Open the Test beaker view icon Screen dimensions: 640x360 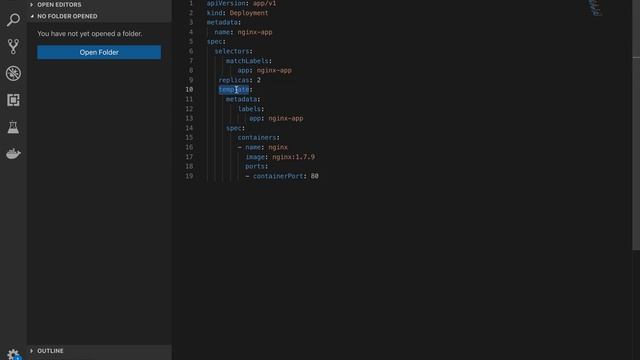(13, 127)
